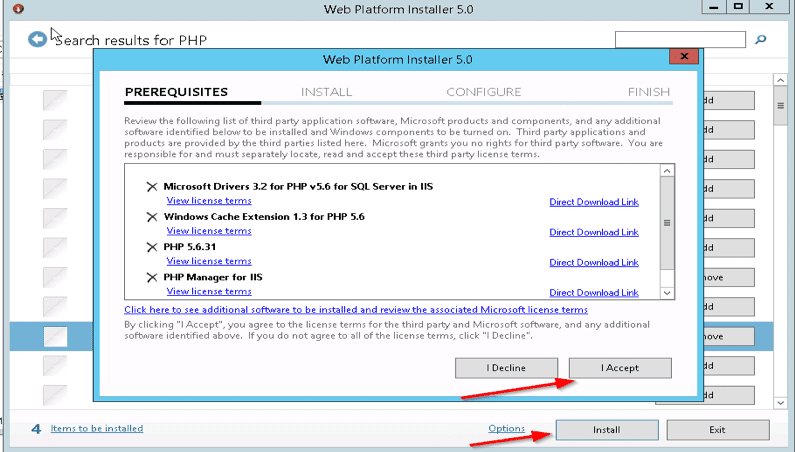Click the back arrow next to search results
This screenshot has height=452, width=795.
click(x=37, y=39)
